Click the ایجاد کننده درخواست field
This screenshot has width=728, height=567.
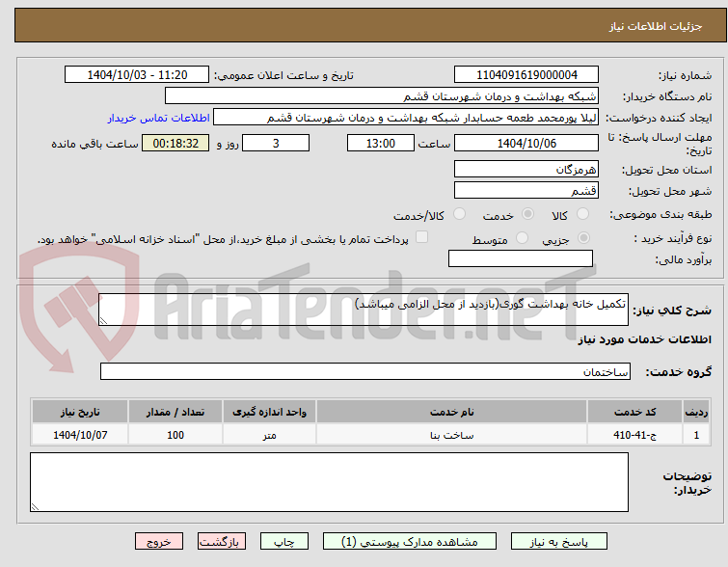pos(406,118)
